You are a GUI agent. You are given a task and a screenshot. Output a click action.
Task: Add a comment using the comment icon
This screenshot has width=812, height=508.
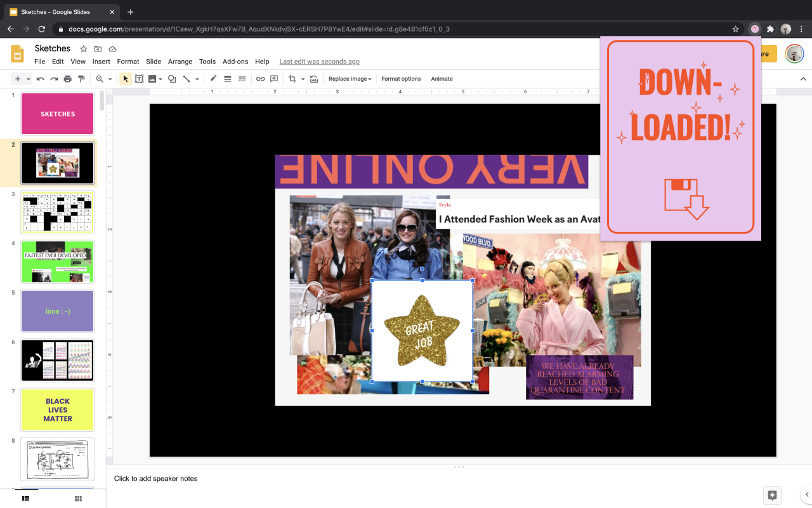click(273, 78)
